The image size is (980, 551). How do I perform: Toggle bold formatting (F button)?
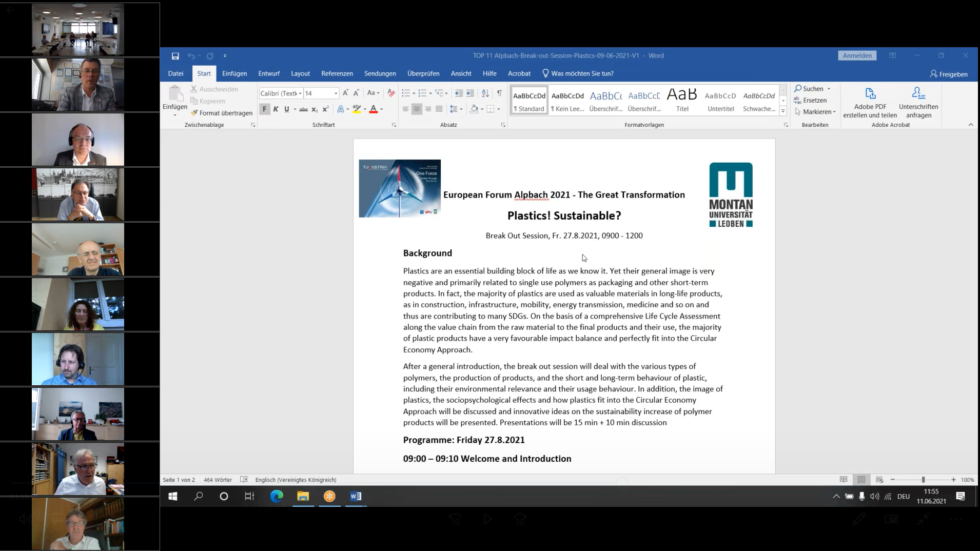click(265, 109)
